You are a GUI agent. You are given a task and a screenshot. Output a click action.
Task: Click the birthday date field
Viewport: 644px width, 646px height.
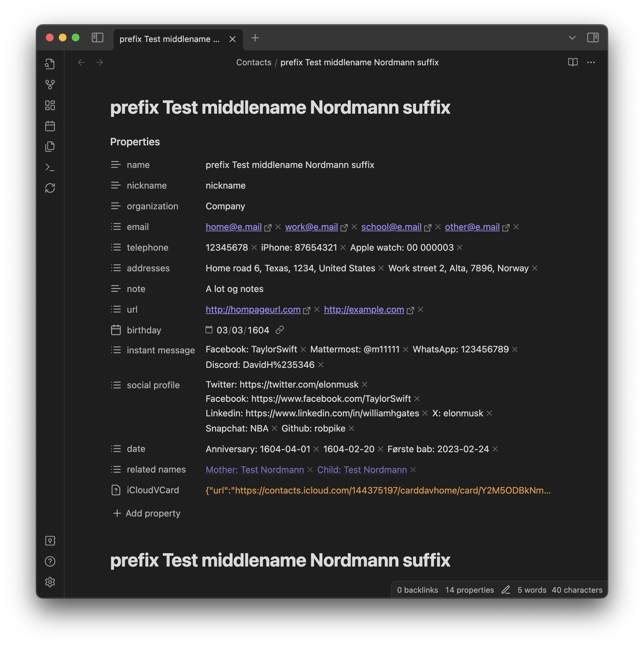click(x=243, y=330)
